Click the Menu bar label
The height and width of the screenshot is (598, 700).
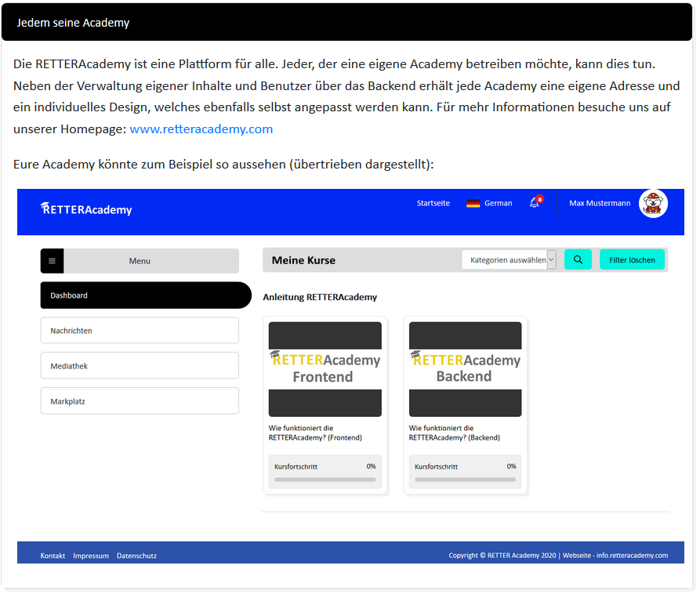[140, 261]
